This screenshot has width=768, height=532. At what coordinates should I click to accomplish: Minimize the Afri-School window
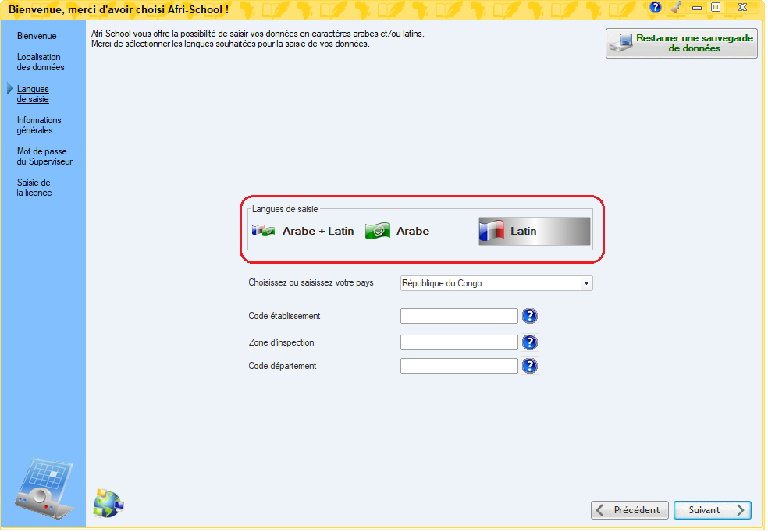click(x=696, y=8)
